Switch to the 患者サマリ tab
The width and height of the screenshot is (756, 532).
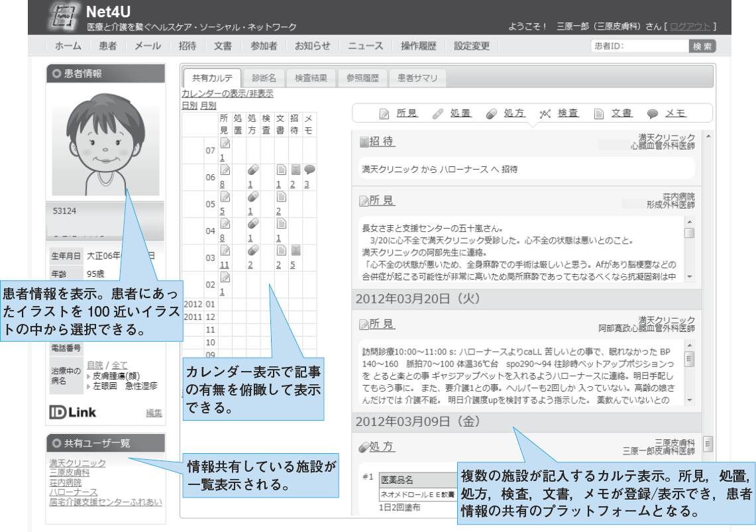pos(417,78)
